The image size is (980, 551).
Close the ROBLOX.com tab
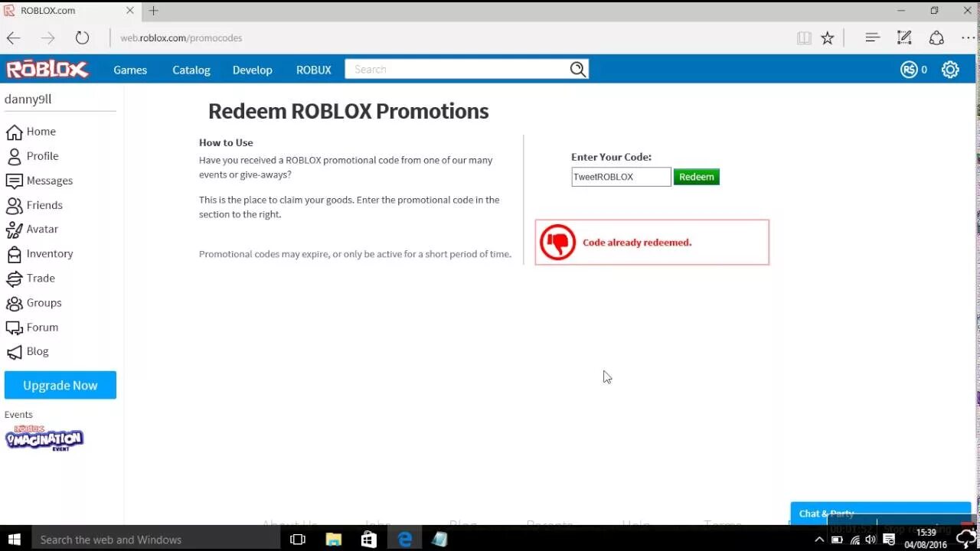130,11
